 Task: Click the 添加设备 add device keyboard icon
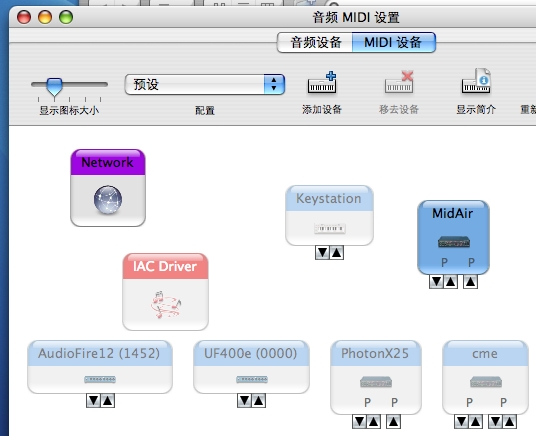coord(322,82)
